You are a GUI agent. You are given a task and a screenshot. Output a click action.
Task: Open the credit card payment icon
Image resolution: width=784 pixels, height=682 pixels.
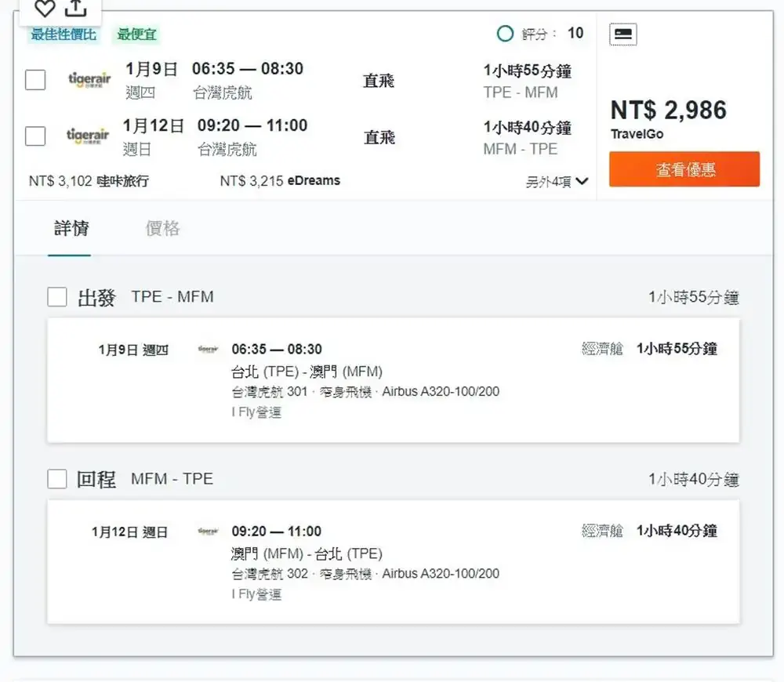[623, 34]
